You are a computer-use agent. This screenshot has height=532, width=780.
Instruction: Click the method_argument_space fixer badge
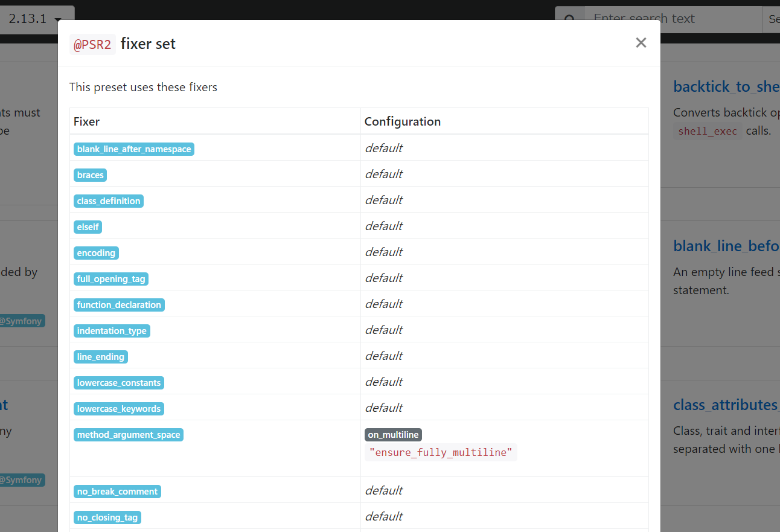(129, 435)
